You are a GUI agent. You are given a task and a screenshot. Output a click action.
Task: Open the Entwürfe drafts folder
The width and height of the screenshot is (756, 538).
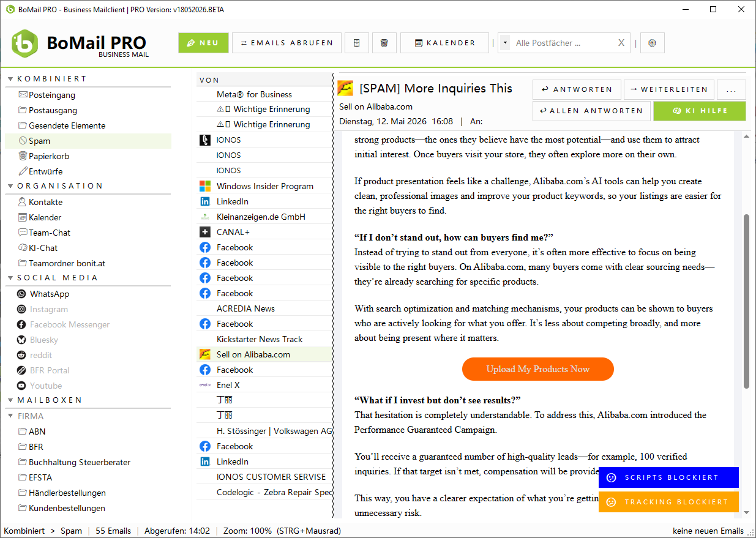point(88,171)
